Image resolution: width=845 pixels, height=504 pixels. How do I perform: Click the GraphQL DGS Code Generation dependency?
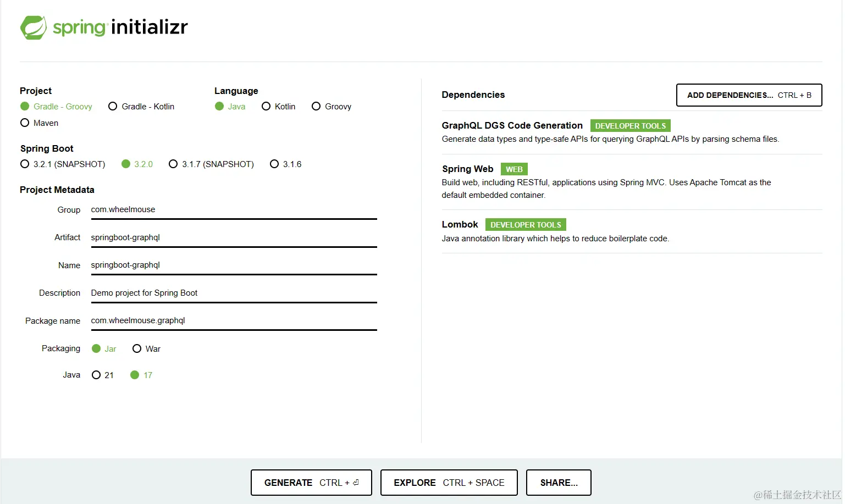click(512, 126)
